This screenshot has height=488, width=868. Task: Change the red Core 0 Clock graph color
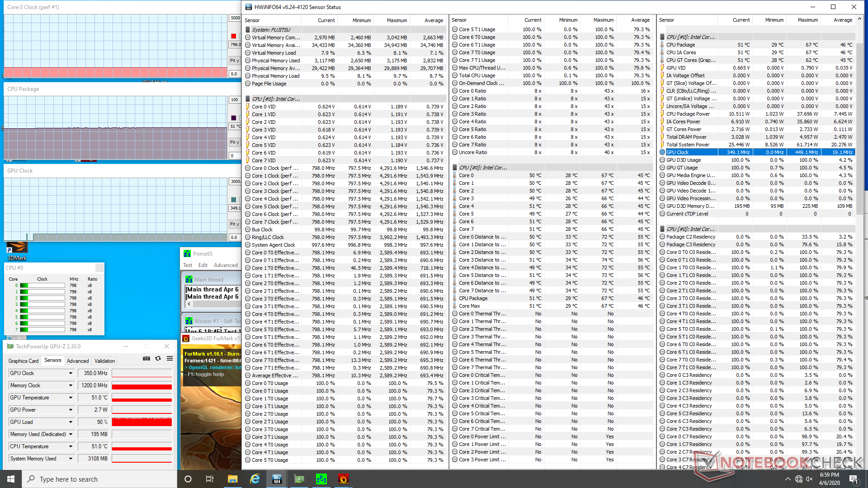[x=234, y=36]
